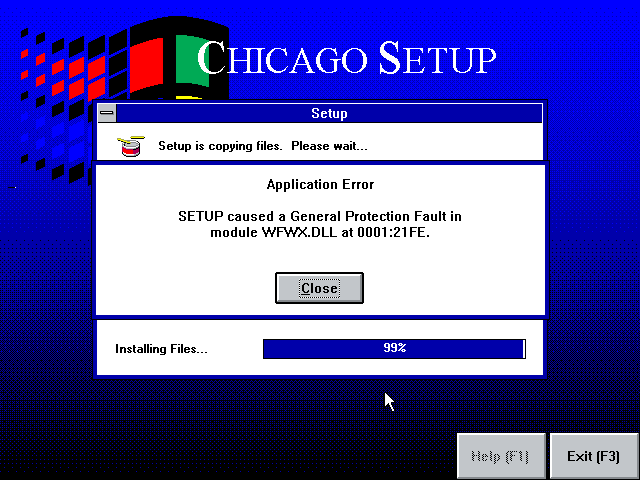Click the Exit (F3) button
640x480 pixels.
point(593,456)
